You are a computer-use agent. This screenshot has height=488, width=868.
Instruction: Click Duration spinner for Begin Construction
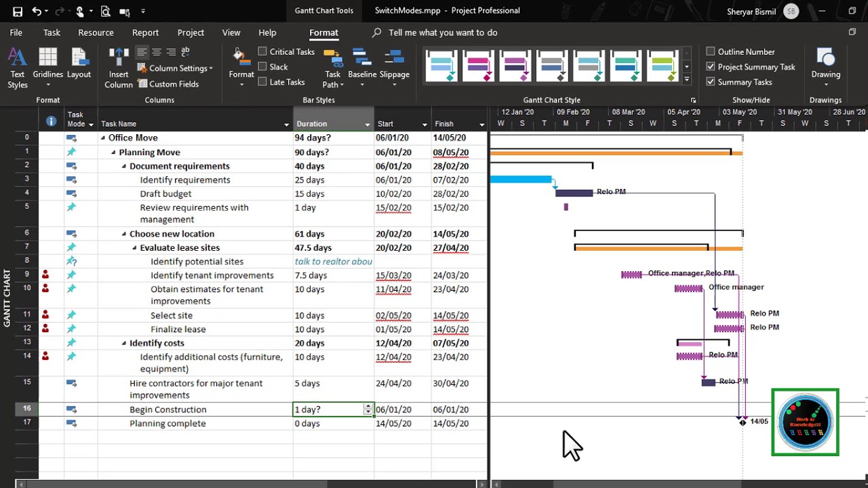[x=368, y=409]
